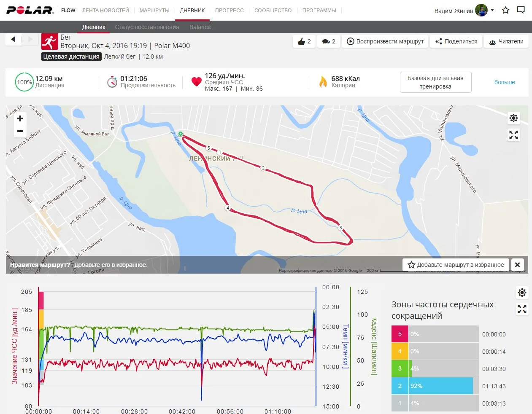532x414 pixels.
Task: Switch to Дневник sub-tab
Action: click(x=94, y=27)
